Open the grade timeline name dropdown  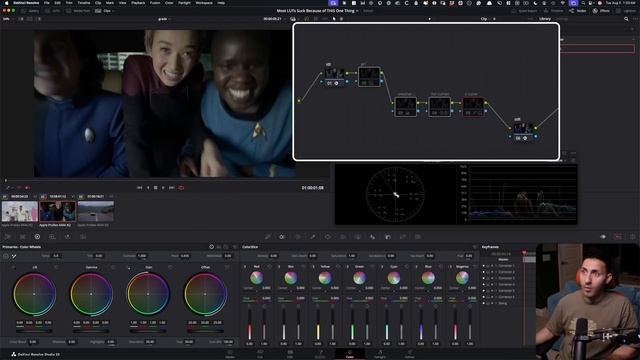pos(164,19)
